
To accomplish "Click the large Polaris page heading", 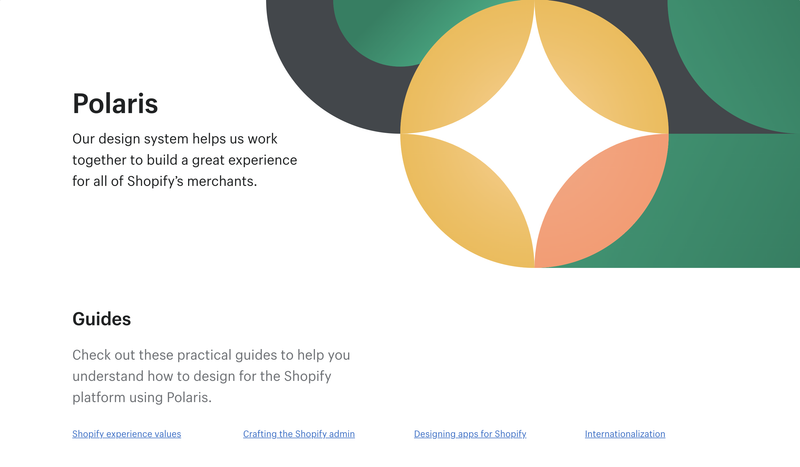I will [115, 104].
